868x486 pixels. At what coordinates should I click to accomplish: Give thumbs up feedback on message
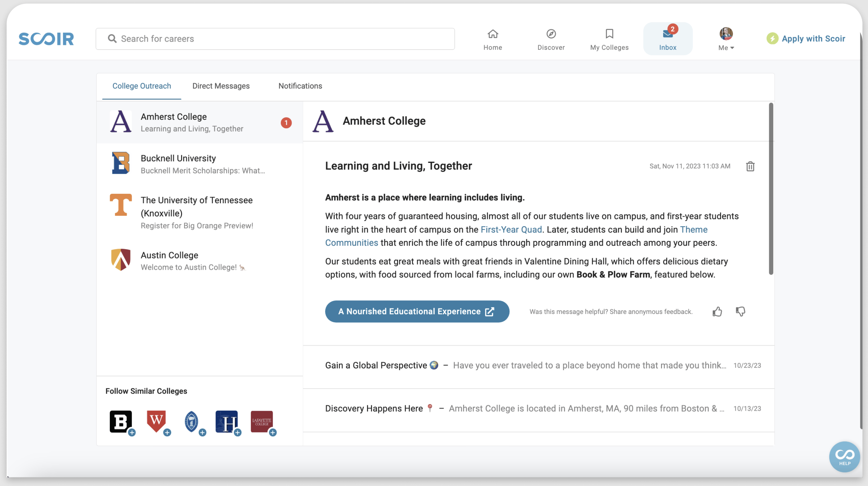click(x=717, y=312)
